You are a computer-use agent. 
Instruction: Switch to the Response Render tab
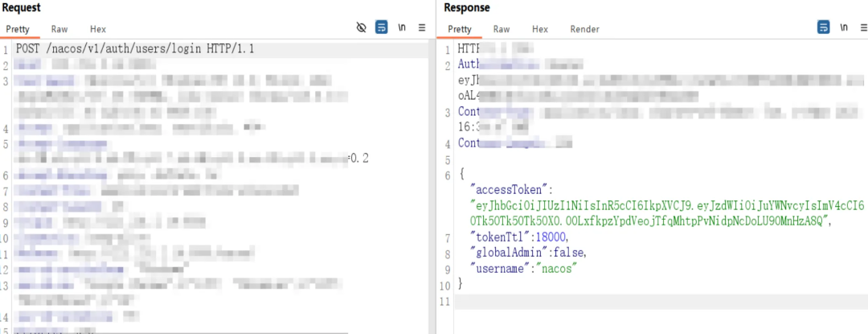584,29
